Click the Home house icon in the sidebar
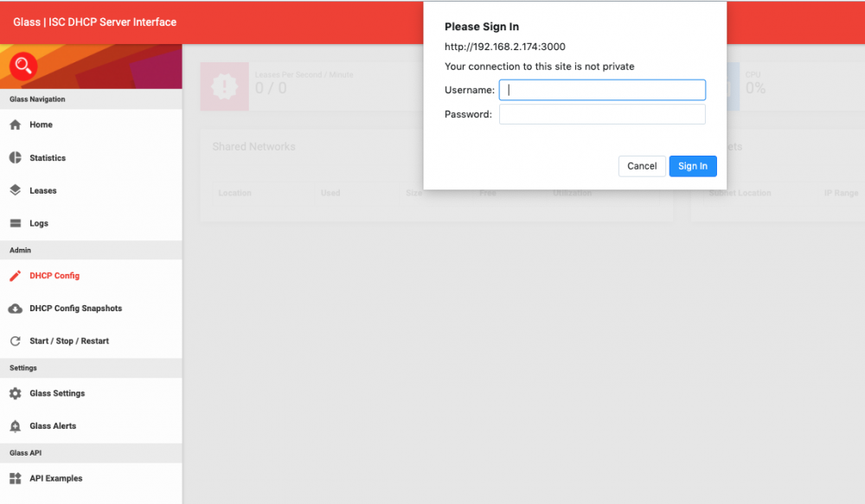 coord(16,124)
